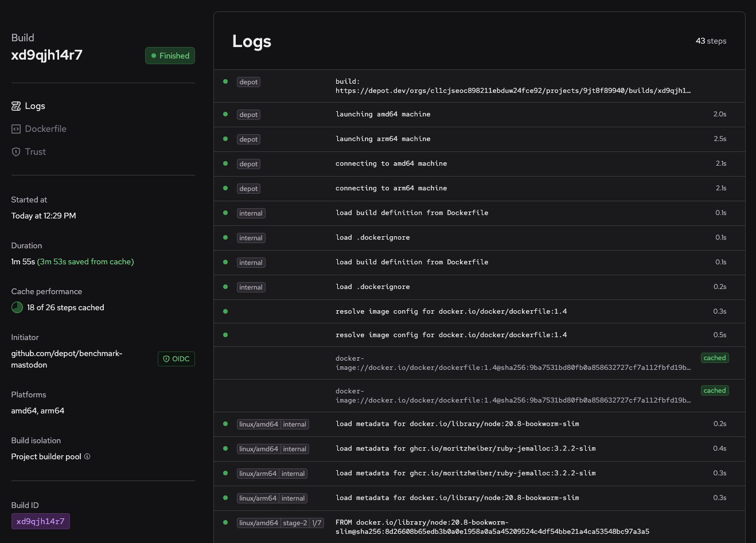Click the Trust shield icon in the sidebar
The width and height of the screenshot is (756, 543).
pyautogui.click(x=16, y=151)
